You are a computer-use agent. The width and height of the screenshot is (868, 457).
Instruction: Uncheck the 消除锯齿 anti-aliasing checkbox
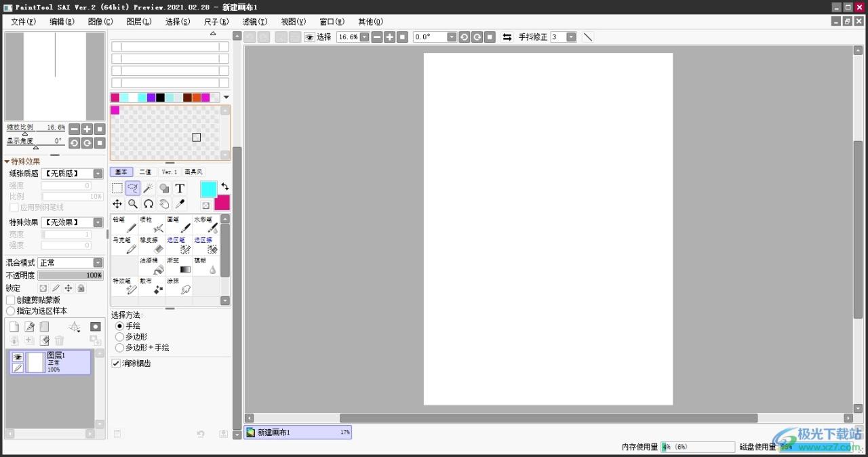[x=116, y=363]
